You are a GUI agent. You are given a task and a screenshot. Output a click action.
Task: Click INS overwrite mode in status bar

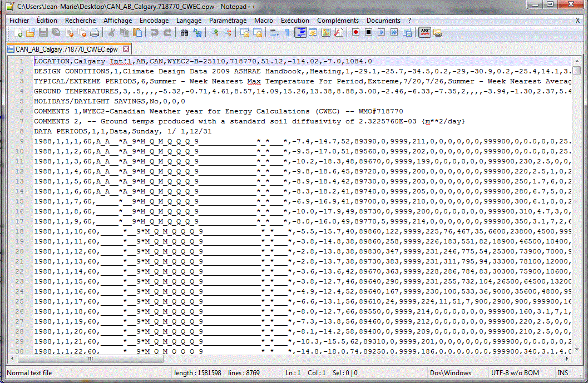tap(562, 373)
